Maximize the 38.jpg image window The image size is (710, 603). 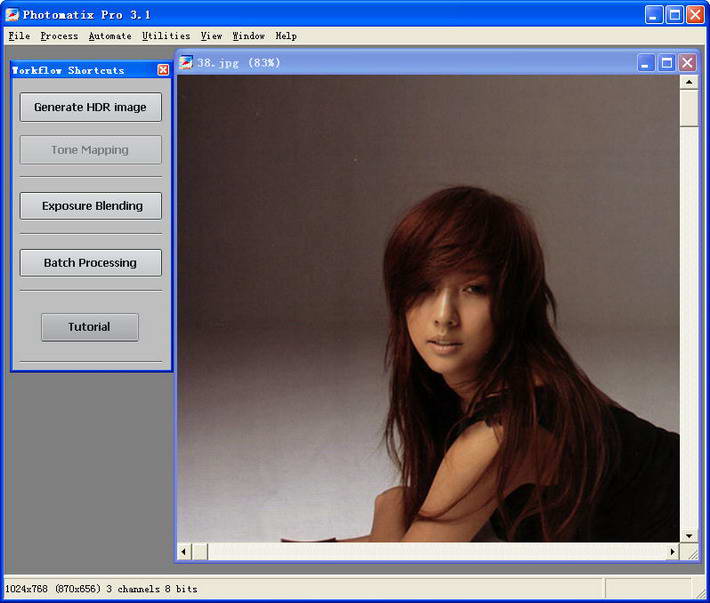[667, 62]
